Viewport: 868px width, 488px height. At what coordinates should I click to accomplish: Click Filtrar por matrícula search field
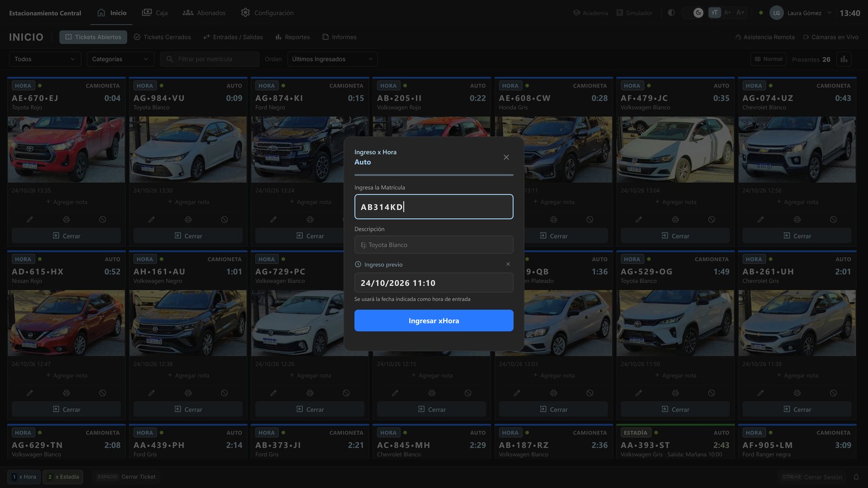pos(209,59)
